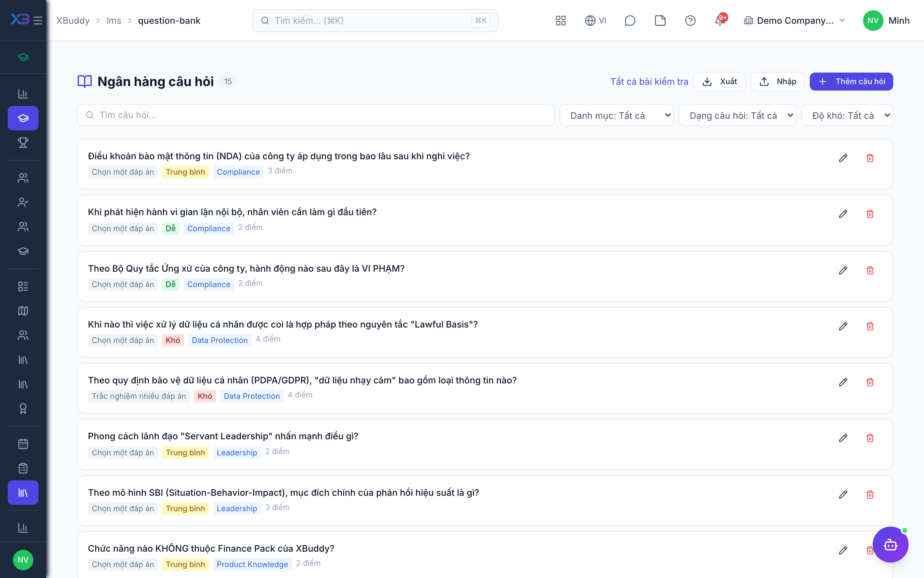Open the notifications bell
Screen dimensions: 924x578
(x=720, y=21)
